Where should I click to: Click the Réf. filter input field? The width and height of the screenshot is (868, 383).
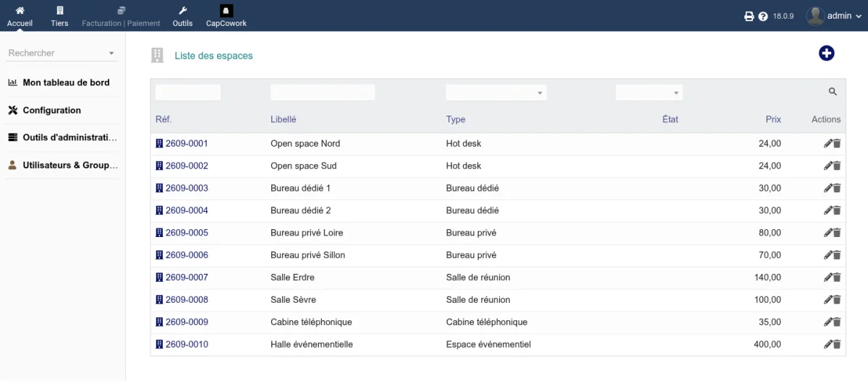[188, 92]
